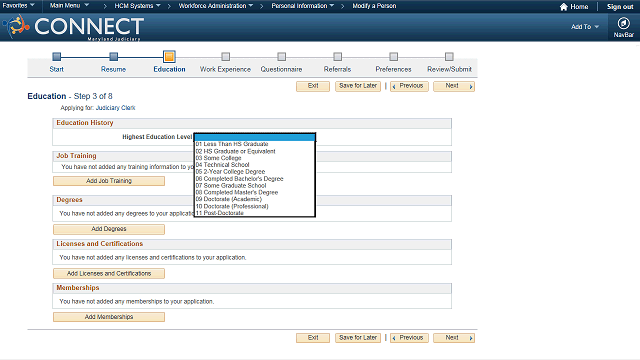Select 09 Doctorate (Academic) option
Image resolution: width=640 pixels, height=360 pixels.
(x=255, y=199)
